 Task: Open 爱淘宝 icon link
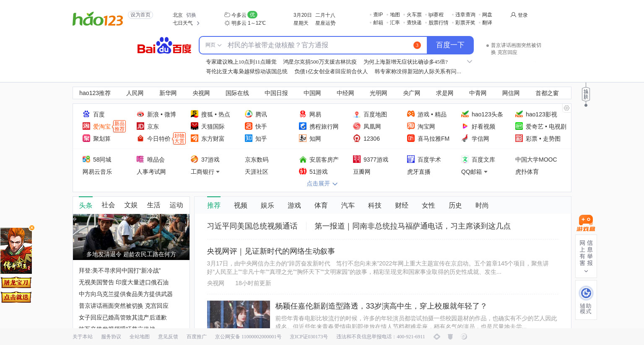pyautogui.click(x=86, y=126)
